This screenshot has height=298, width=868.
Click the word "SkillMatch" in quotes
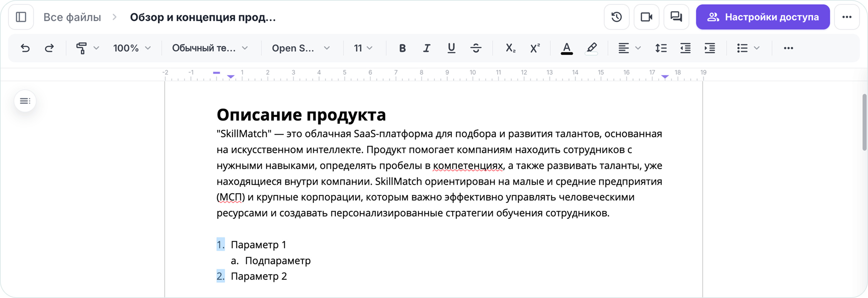coord(244,134)
